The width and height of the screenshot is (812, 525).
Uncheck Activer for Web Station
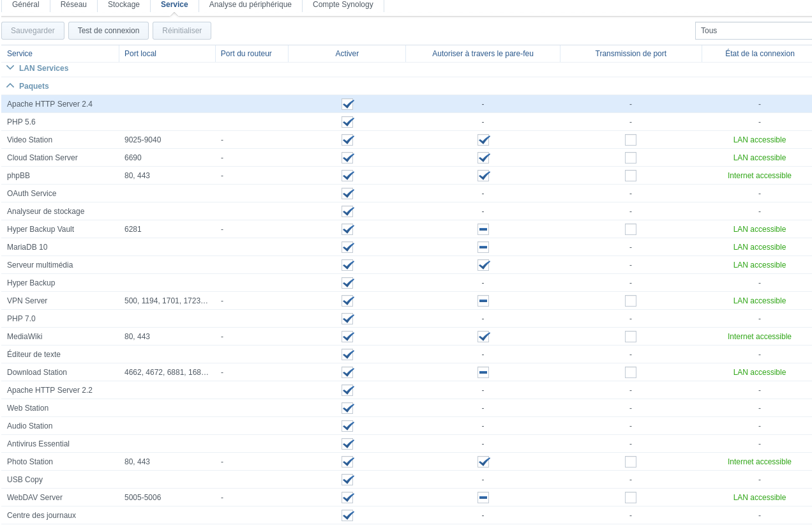click(347, 408)
